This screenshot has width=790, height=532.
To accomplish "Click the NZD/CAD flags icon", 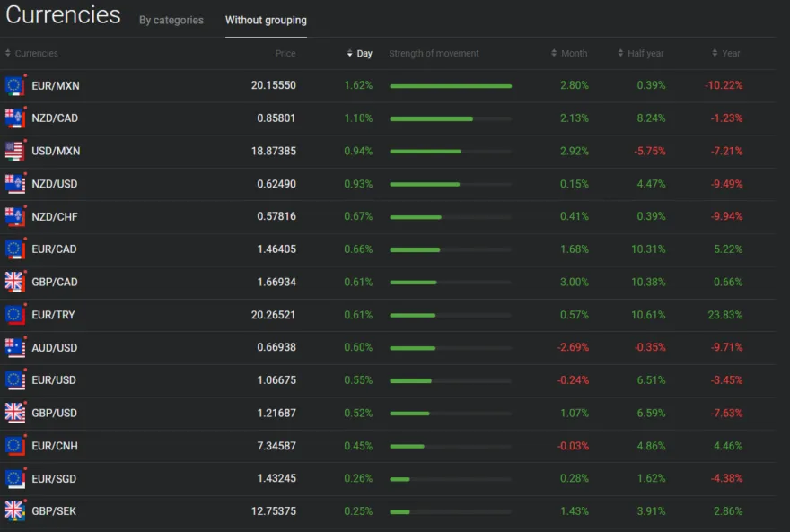I will pyautogui.click(x=14, y=118).
